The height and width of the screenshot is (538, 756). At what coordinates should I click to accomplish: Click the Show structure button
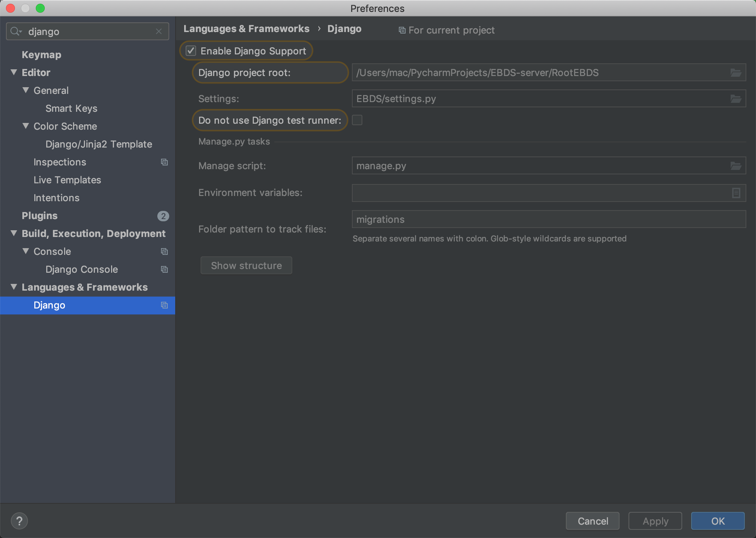pyautogui.click(x=246, y=265)
